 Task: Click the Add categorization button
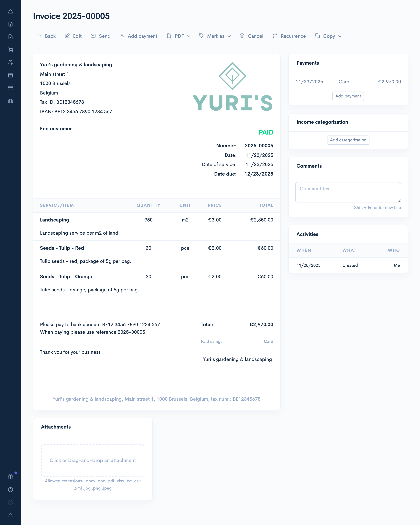(x=348, y=140)
